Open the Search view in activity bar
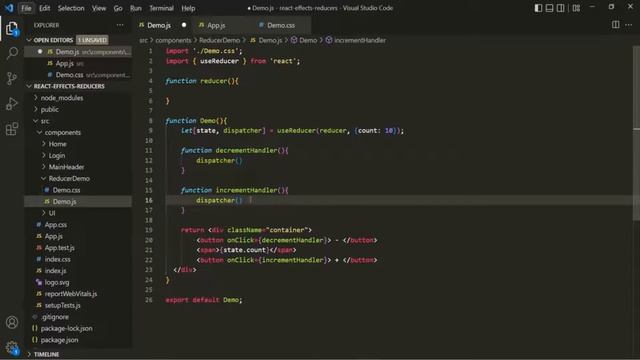Screen dimensions: 640x360 (12, 53)
